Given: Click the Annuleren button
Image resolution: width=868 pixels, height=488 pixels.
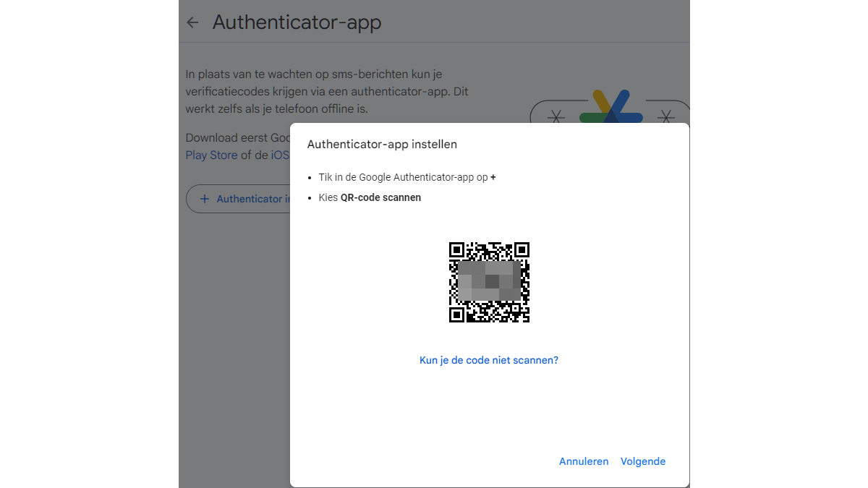Looking at the screenshot, I should point(584,461).
